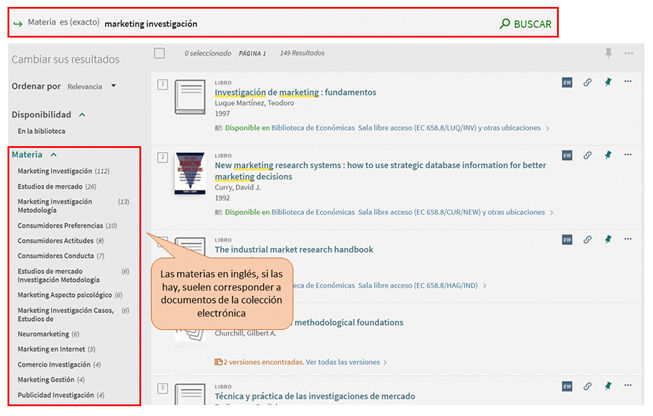The image size is (653, 416).
Task: Click the BUSCAR search magnifier icon
Action: pyautogui.click(x=505, y=24)
